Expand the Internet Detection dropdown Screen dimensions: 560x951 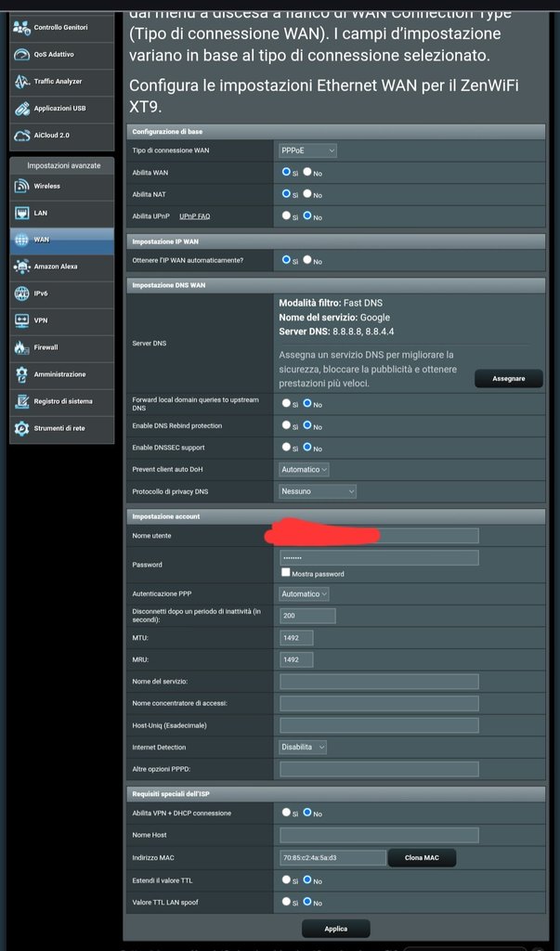[303, 747]
